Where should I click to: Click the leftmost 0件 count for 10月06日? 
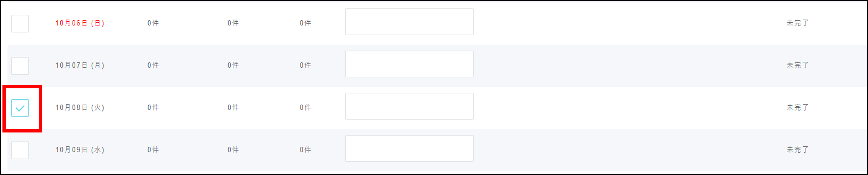(x=153, y=23)
